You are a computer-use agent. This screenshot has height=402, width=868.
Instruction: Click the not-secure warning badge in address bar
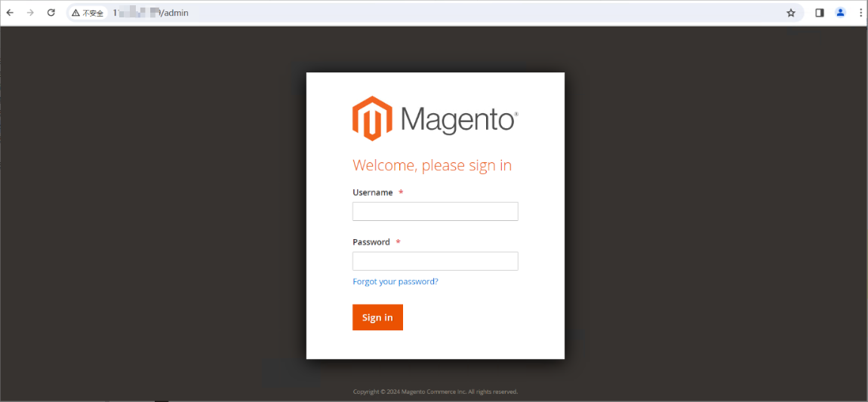88,13
